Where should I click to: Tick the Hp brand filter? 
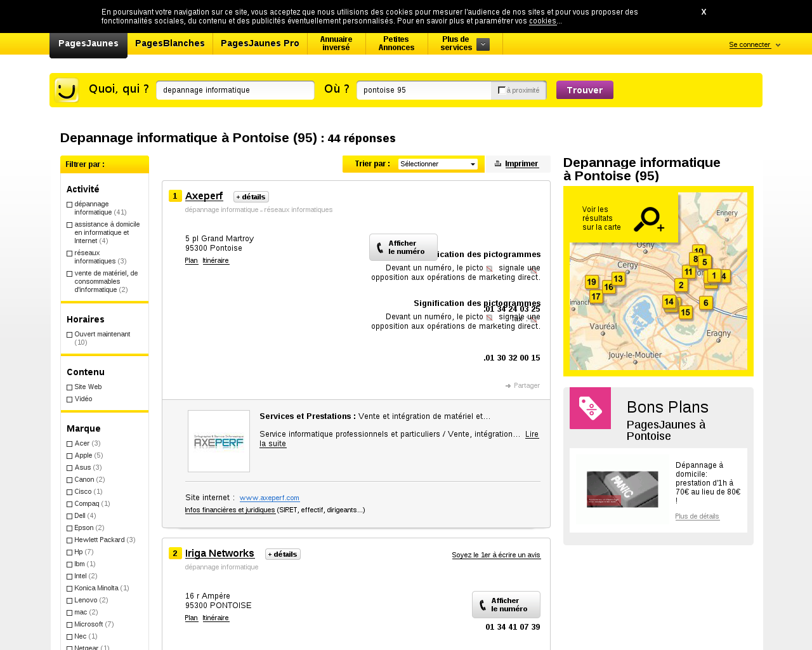click(x=70, y=552)
